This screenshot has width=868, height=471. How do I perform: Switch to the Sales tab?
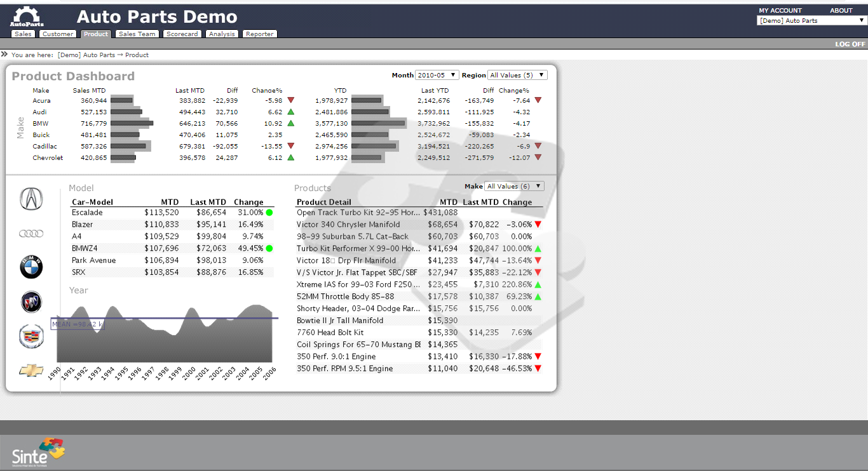click(23, 34)
